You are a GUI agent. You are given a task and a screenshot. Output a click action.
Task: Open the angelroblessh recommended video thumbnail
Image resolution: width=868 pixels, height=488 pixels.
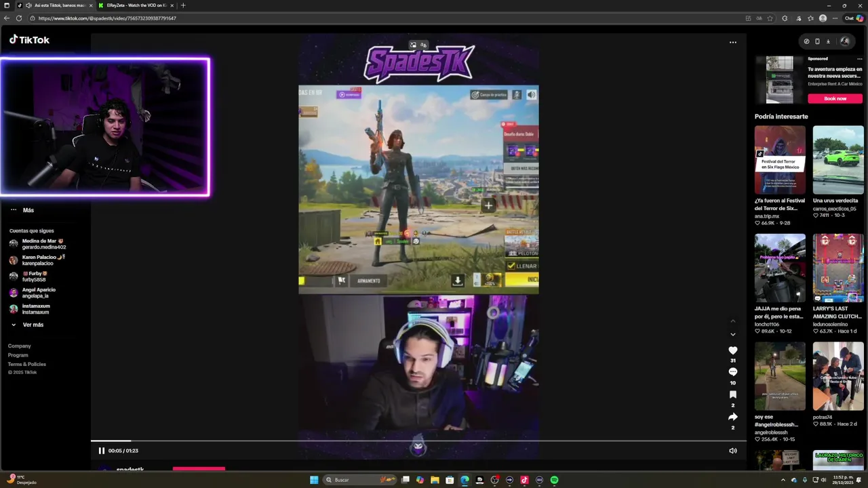(780, 376)
